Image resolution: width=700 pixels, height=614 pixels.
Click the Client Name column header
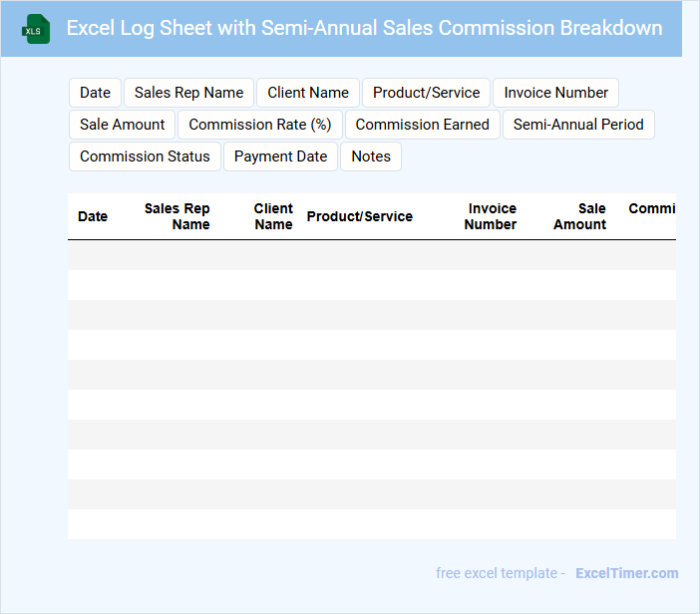[x=273, y=216]
